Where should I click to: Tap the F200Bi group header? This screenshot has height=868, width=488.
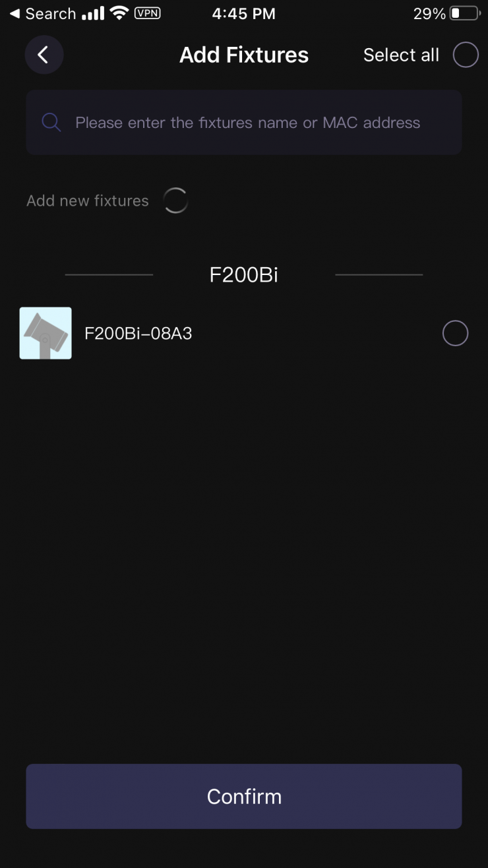point(244,274)
